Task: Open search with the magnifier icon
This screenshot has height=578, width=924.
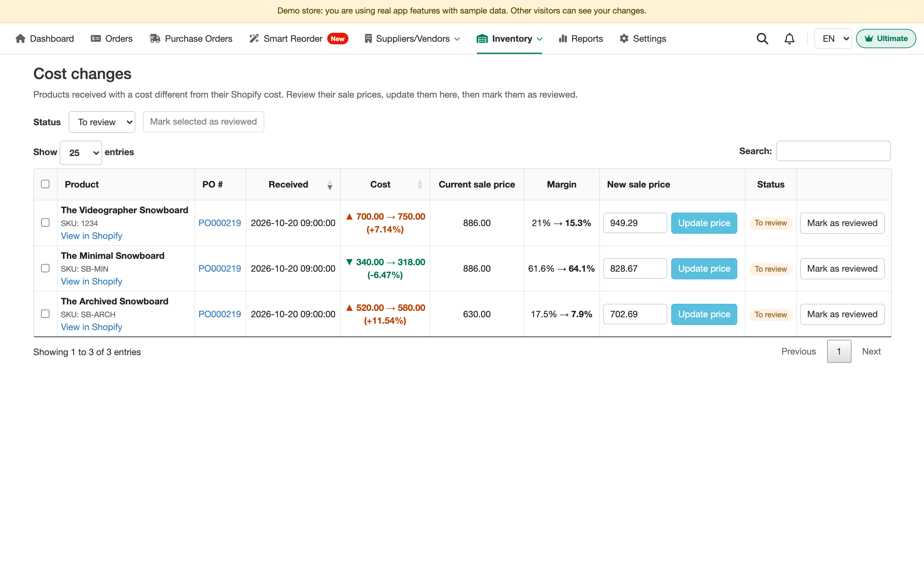Action: point(762,39)
